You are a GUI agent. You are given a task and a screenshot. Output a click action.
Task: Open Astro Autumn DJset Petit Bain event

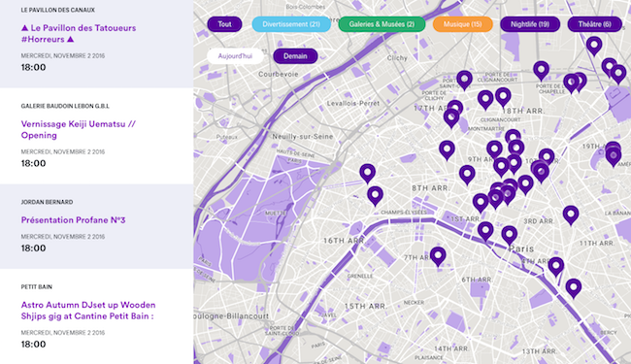click(x=88, y=311)
